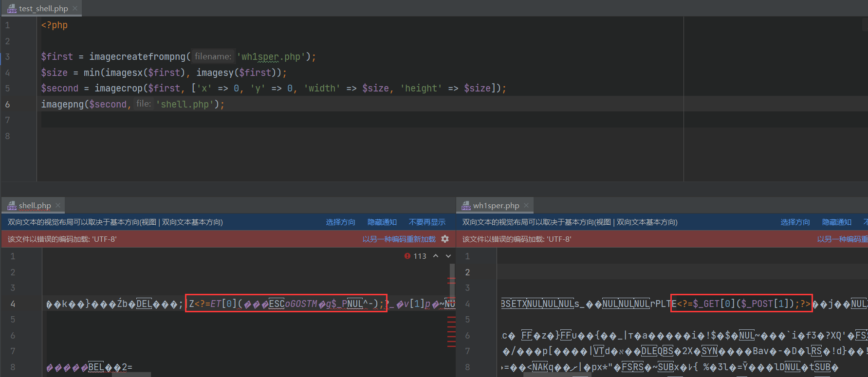This screenshot has width=868, height=377.
Task: Click the red error indicator showing 113
Action: [x=415, y=256]
